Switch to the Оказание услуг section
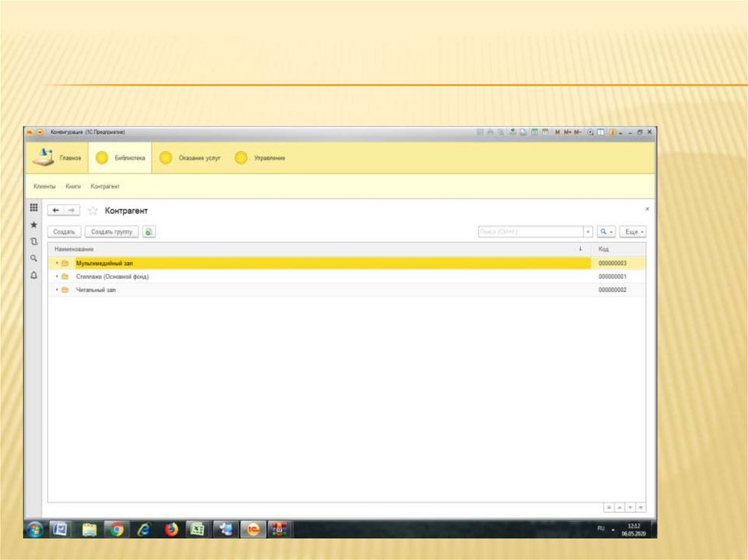The width and height of the screenshot is (748, 560). click(191, 158)
